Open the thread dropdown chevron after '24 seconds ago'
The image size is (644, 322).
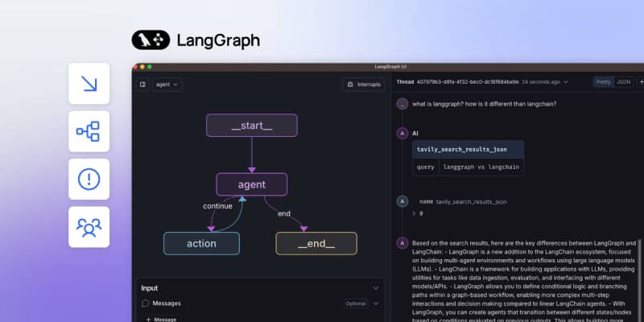566,82
